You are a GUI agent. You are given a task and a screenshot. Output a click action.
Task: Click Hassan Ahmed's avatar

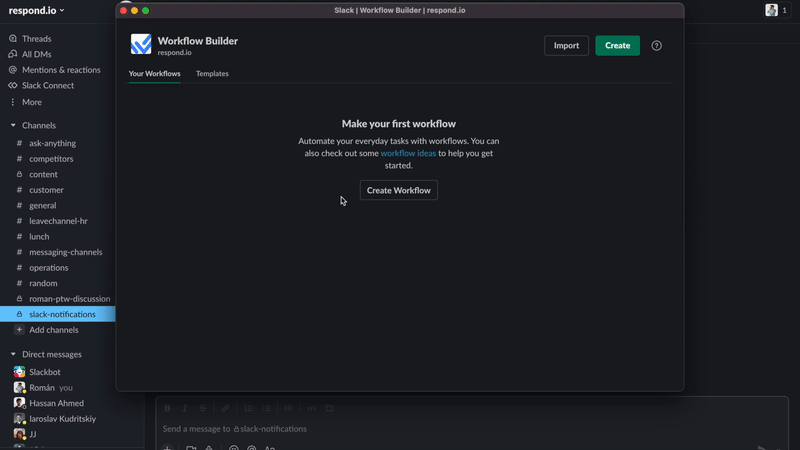19,403
